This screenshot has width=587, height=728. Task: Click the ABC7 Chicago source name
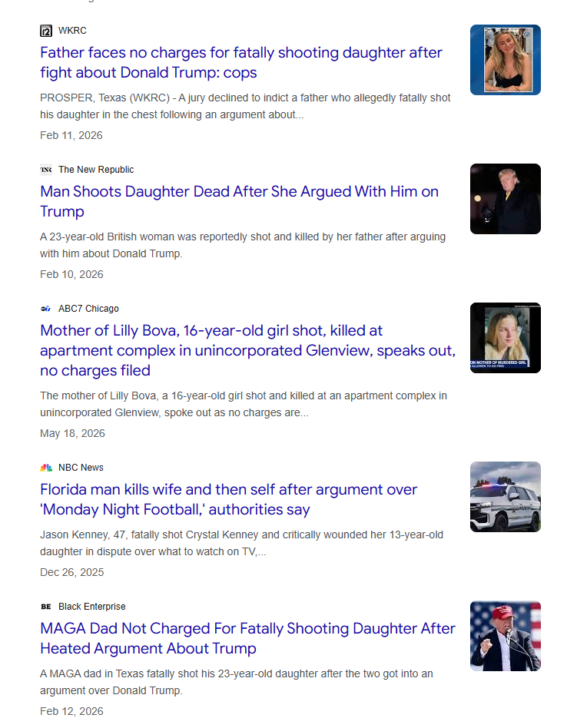pyautogui.click(x=88, y=309)
